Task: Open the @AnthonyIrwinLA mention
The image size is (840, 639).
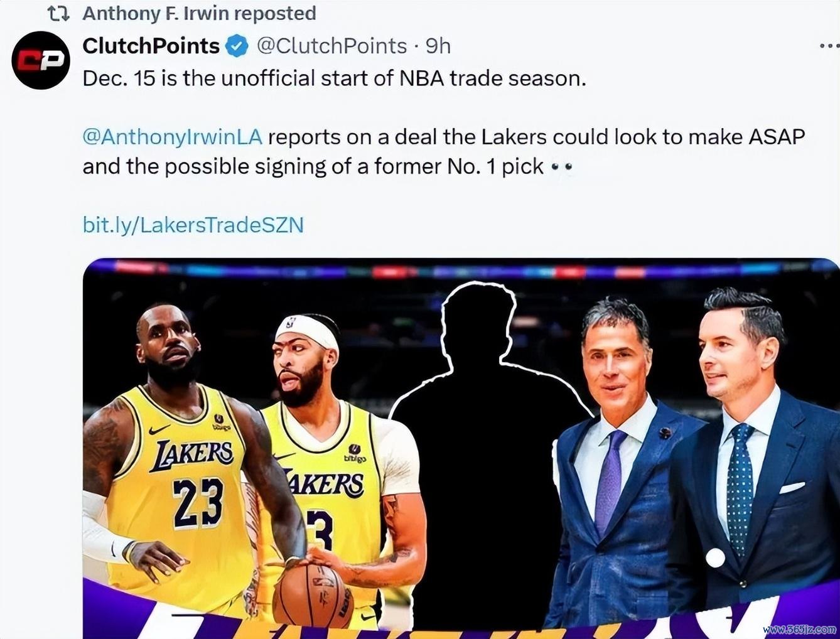Action: 172,137
